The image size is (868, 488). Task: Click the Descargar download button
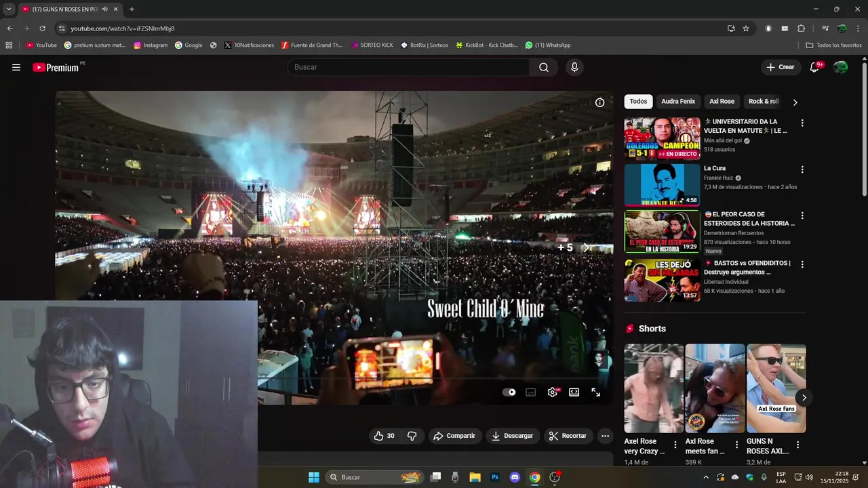point(513,436)
